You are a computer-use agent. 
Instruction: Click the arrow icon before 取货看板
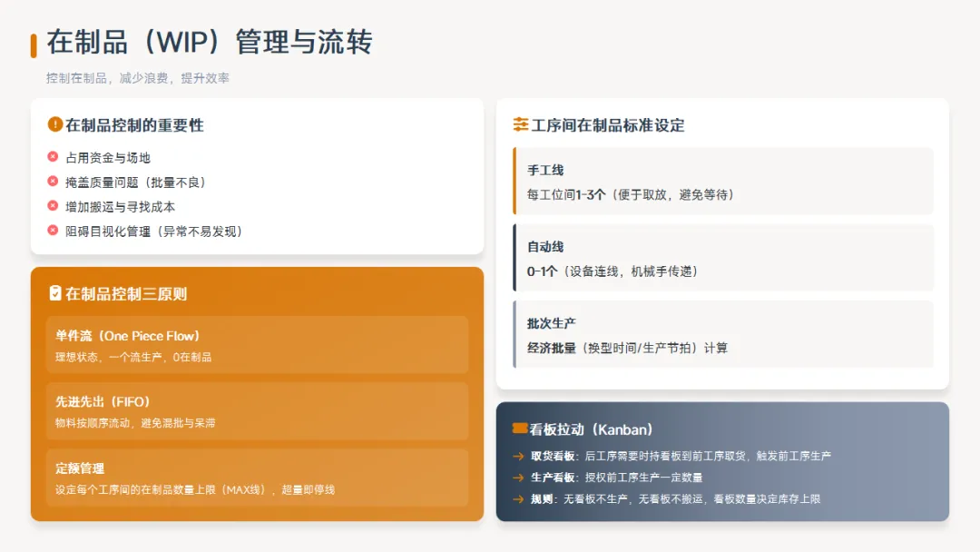pyautogui.click(x=518, y=457)
